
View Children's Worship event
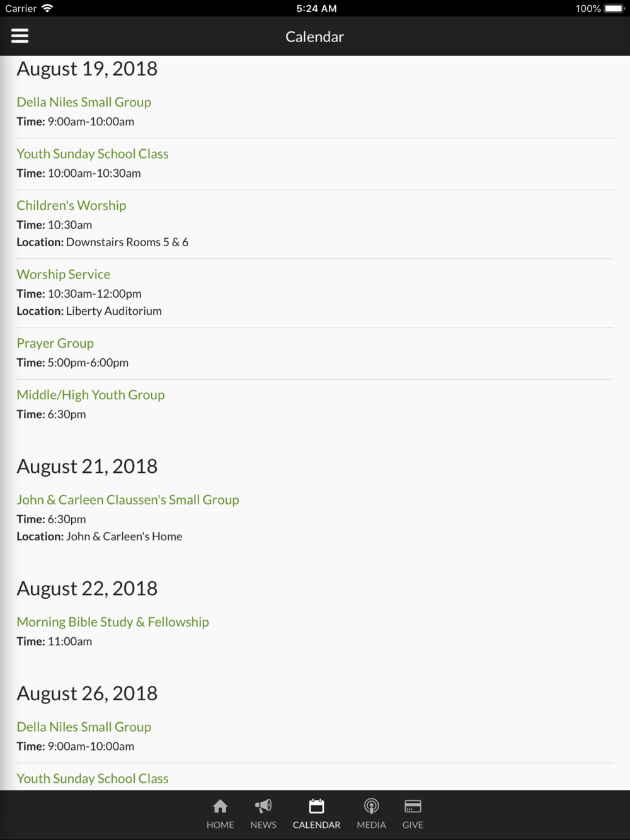[71, 205]
